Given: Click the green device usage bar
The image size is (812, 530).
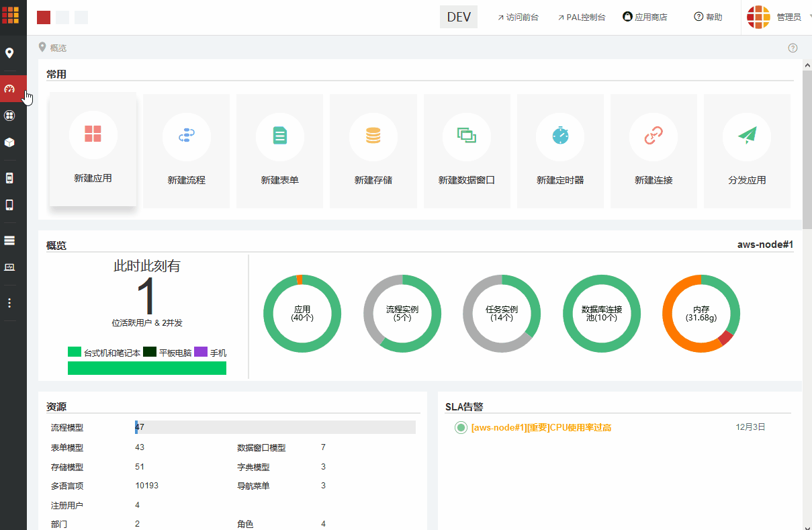Looking at the screenshot, I should pyautogui.click(x=147, y=368).
